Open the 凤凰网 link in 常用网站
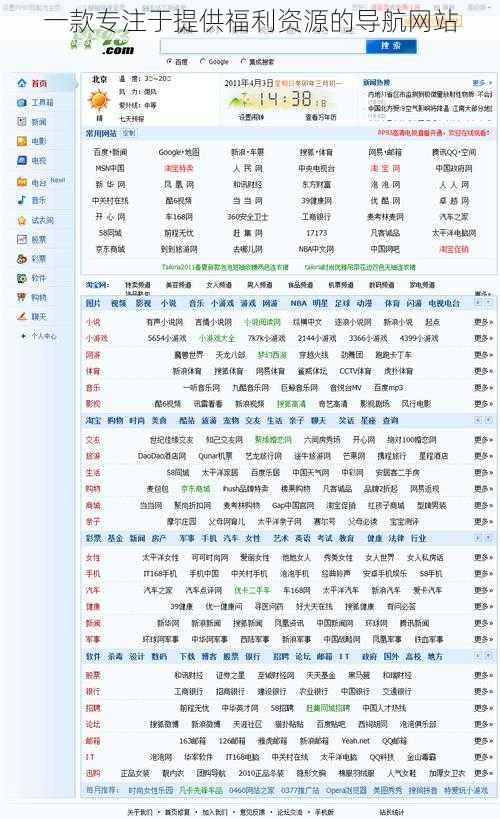 (x=179, y=184)
